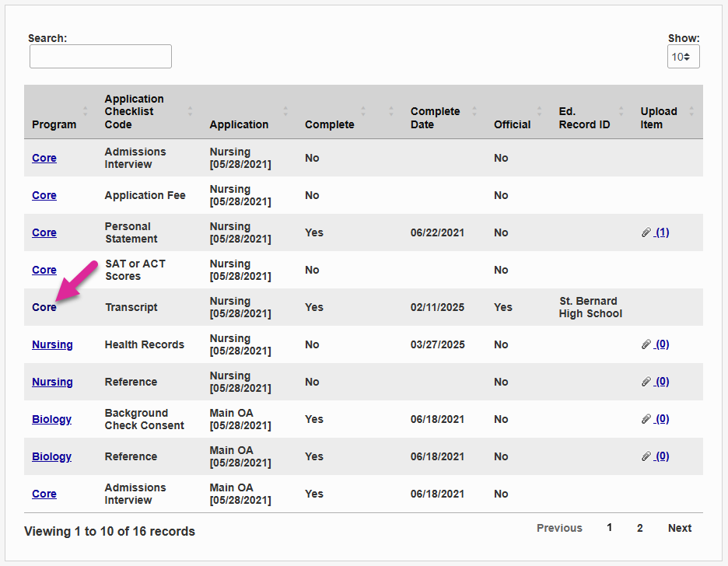The height and width of the screenshot is (566, 728).
Task: Open paperclip attachment for Health Records row
Action: [646, 344]
